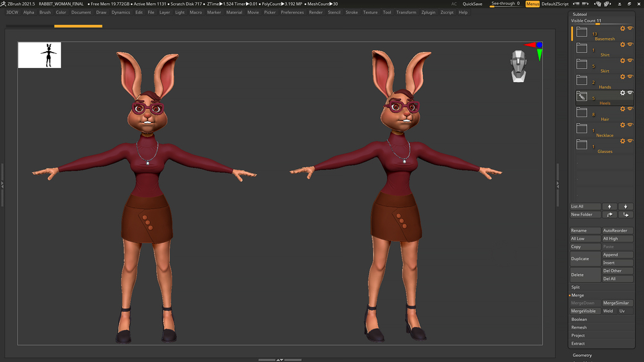644x362 pixels.
Task: Toggle visibility of the Necklace folder
Action: (630, 125)
